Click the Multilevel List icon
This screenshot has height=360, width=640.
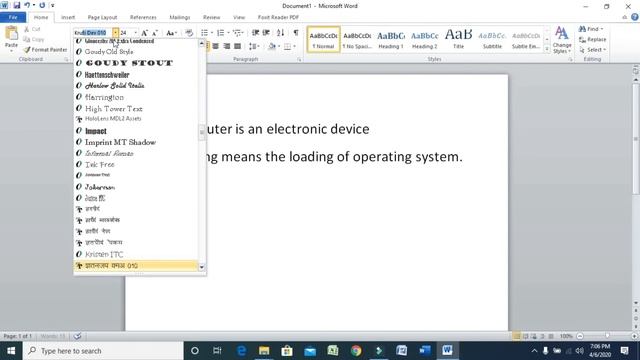[x=237, y=33]
